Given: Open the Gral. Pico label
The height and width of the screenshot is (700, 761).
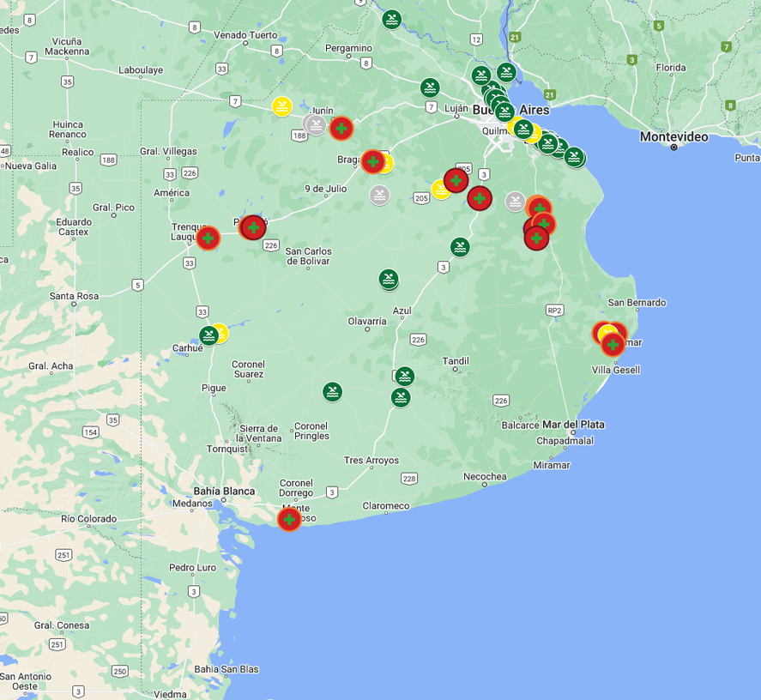Looking at the screenshot, I should click(x=113, y=208).
